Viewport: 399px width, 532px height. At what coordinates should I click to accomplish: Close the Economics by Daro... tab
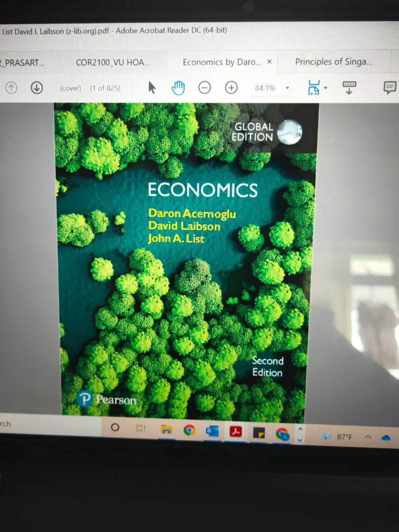[269, 61]
